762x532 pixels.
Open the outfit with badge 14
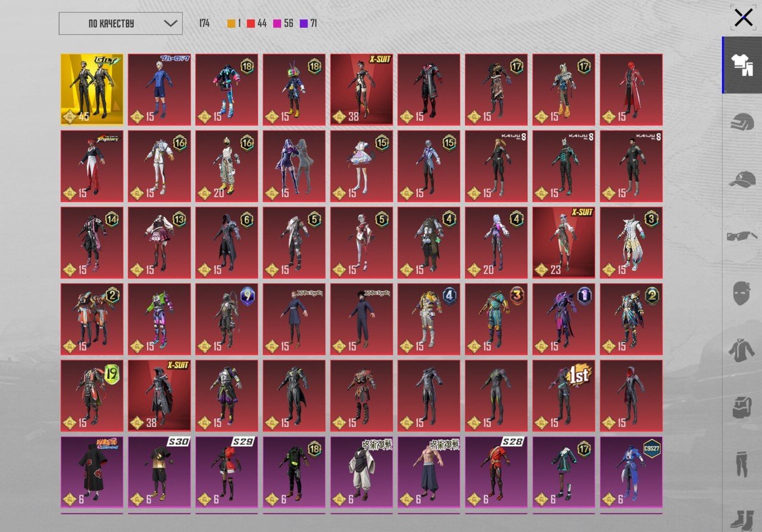pos(92,242)
